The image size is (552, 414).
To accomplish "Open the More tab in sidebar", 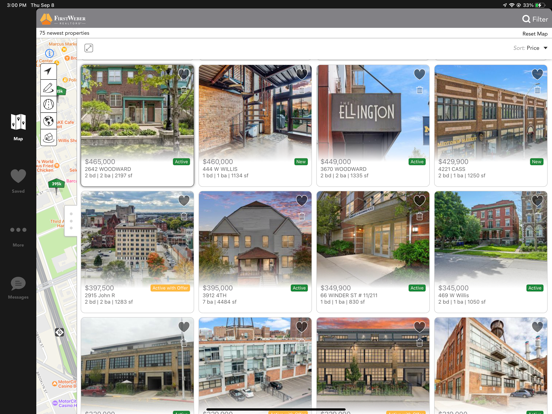I will click(x=18, y=237).
